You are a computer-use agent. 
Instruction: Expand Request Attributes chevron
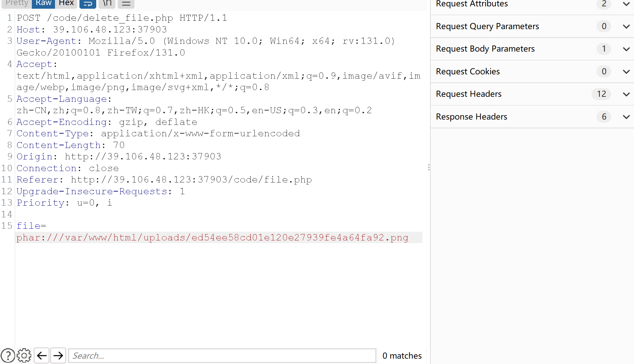[x=626, y=4]
